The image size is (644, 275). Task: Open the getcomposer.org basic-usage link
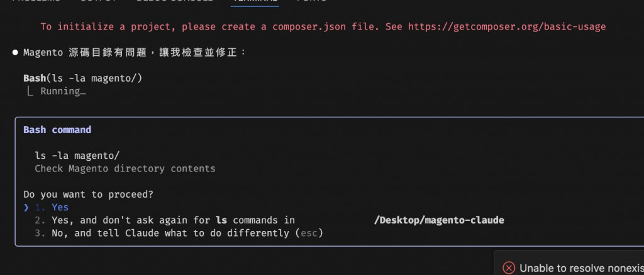point(507,27)
